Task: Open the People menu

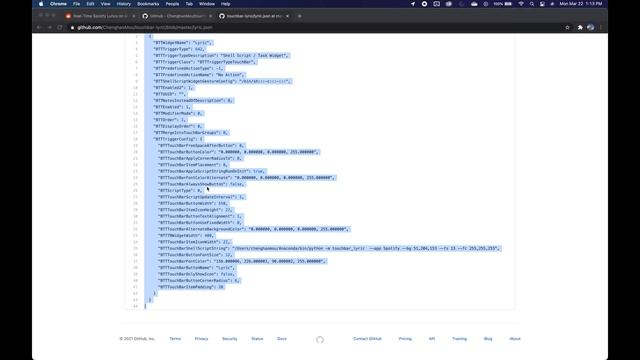Action: 172,4
